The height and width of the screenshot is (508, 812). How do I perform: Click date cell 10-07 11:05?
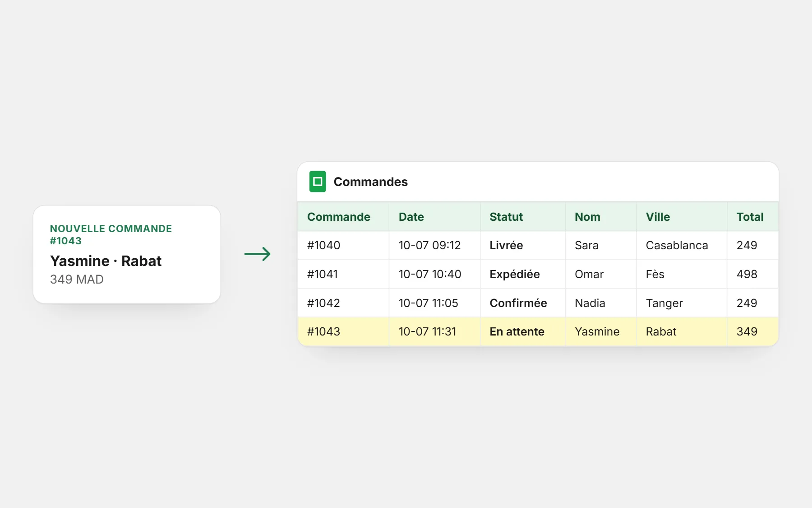point(434,303)
